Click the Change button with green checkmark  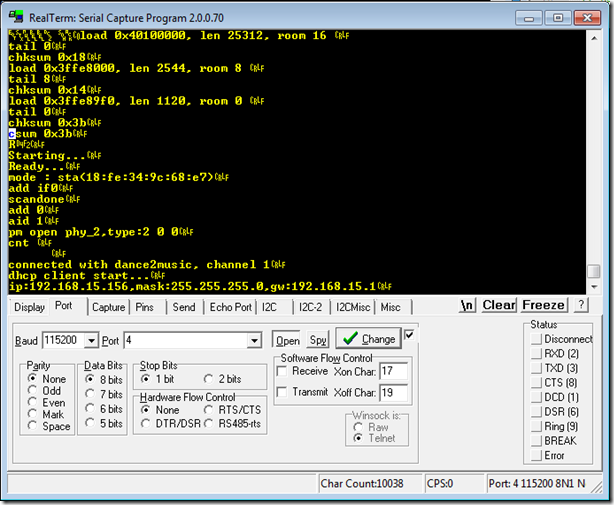367,339
